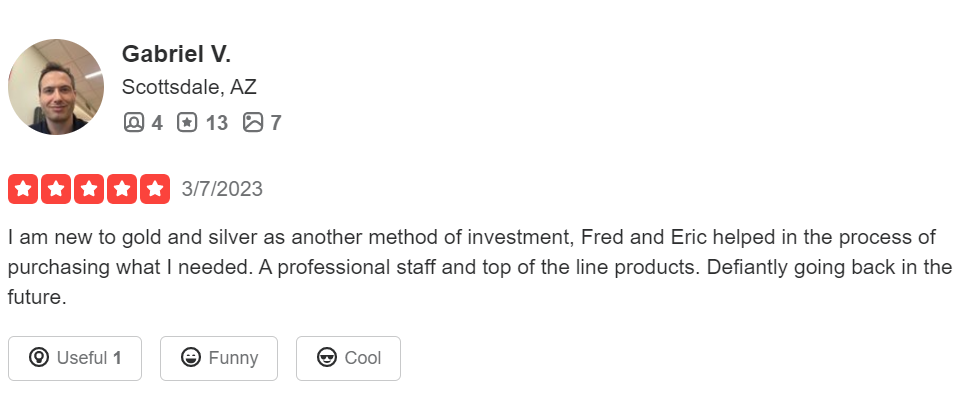Vote the review as Cool
Screen dimensions: 971x393
pyautogui.click(x=348, y=358)
